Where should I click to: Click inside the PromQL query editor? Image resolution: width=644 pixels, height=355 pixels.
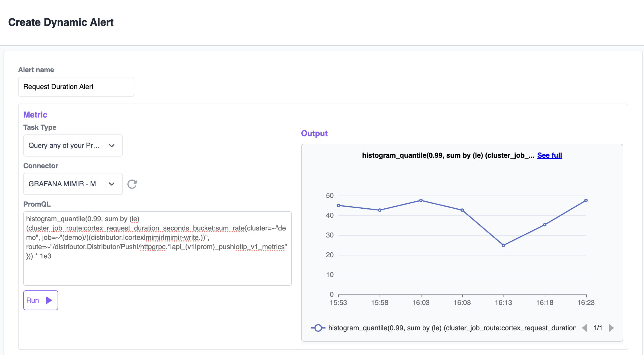(157, 248)
